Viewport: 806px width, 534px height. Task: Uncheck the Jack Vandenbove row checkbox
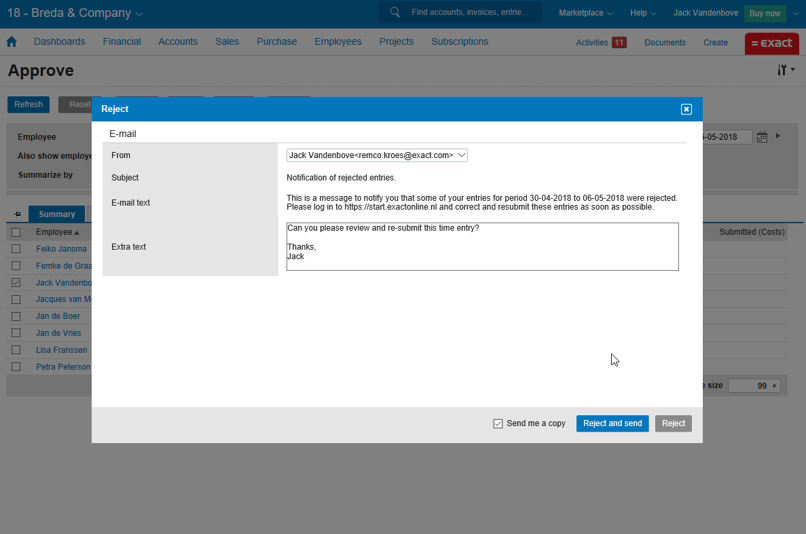click(16, 283)
